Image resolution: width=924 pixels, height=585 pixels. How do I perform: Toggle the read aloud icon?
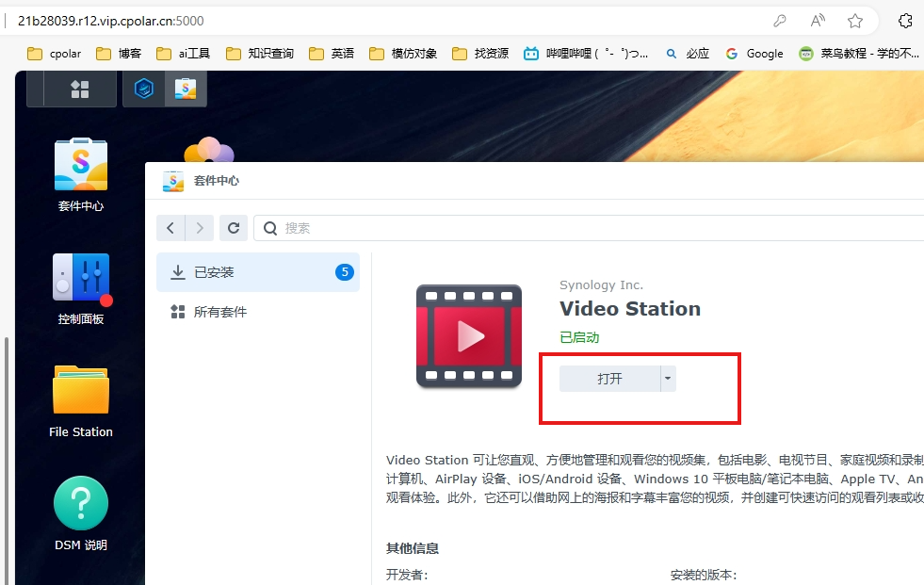(818, 22)
